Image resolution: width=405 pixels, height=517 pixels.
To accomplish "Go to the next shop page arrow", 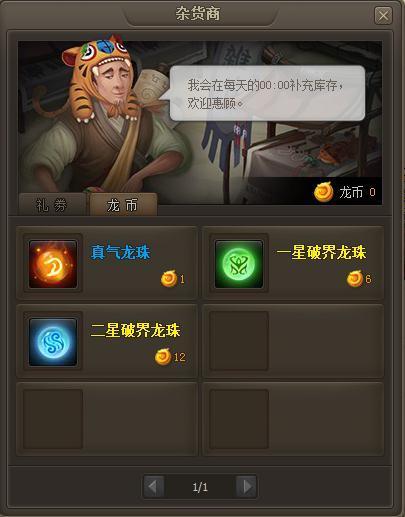I will pyautogui.click(x=247, y=487).
